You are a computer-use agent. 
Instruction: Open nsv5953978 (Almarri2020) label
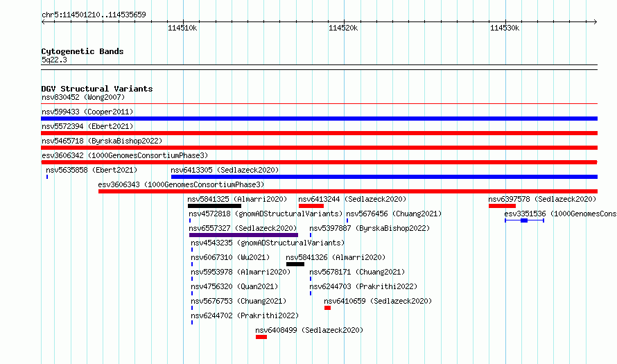pyautogui.click(x=241, y=272)
